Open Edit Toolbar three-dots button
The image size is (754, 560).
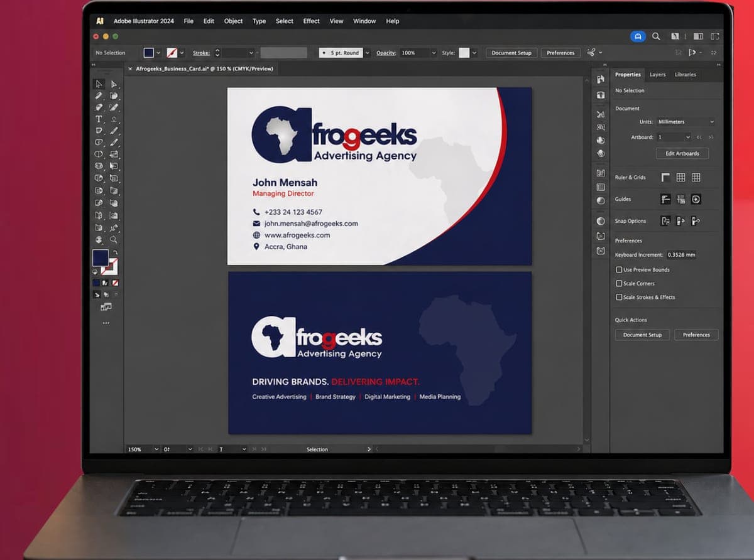click(x=106, y=323)
